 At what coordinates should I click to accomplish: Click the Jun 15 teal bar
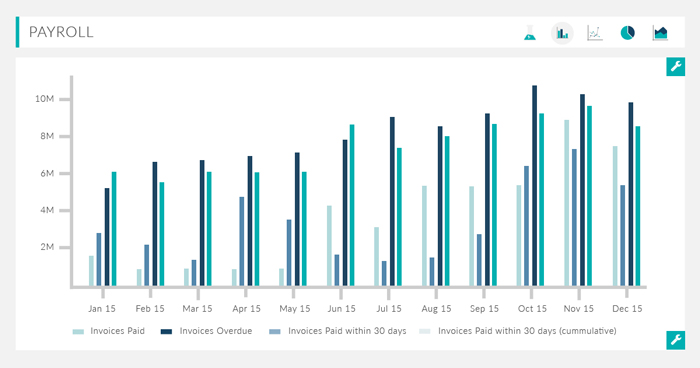tap(352, 205)
